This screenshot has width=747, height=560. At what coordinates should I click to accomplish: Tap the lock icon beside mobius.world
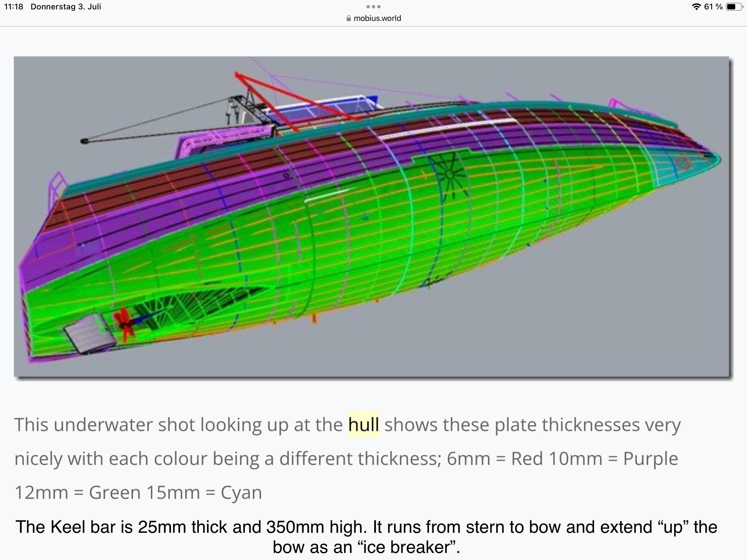pos(349,18)
